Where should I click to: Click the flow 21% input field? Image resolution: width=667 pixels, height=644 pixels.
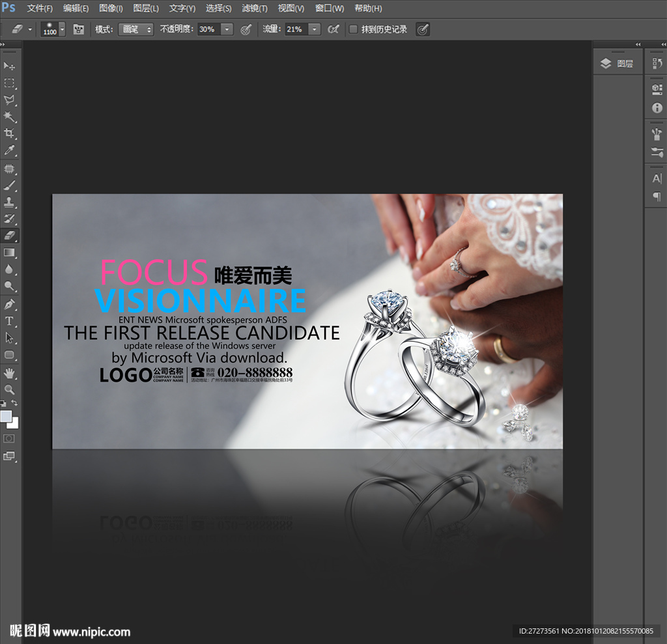pos(296,29)
